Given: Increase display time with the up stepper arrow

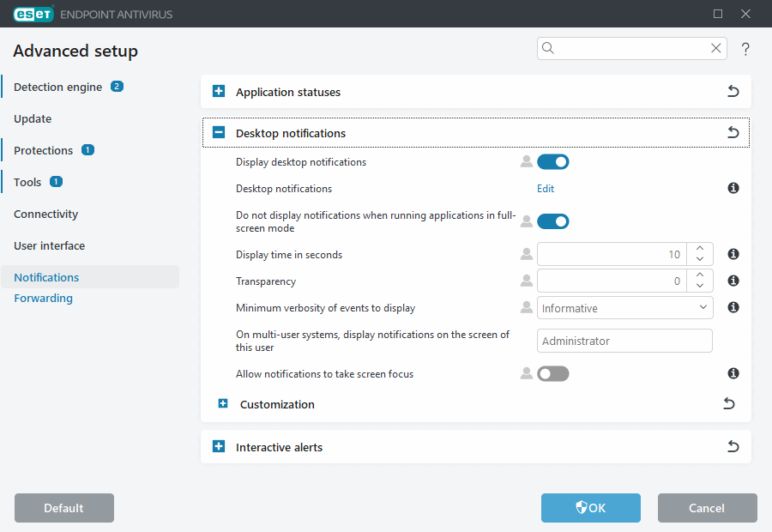Looking at the screenshot, I should tap(700, 249).
